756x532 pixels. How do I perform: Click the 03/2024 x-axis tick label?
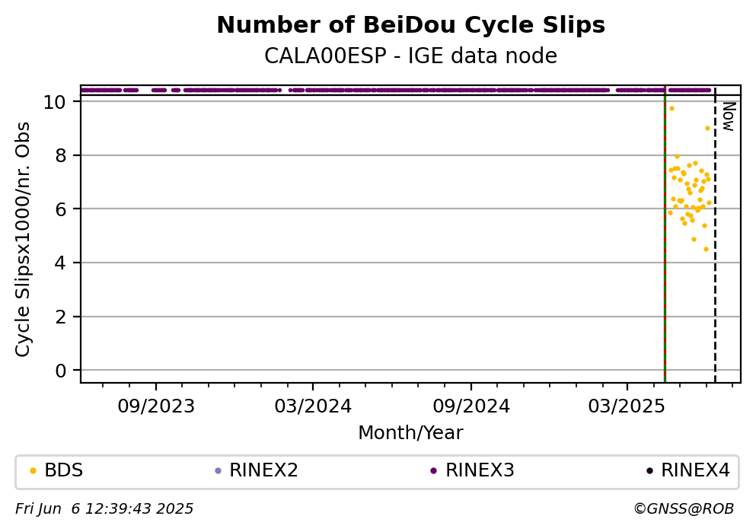(x=313, y=406)
